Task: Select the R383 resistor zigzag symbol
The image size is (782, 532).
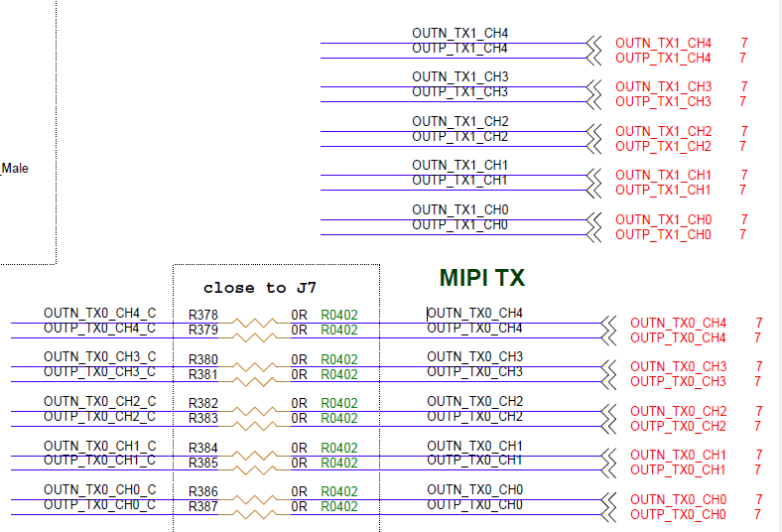Action: (x=254, y=426)
